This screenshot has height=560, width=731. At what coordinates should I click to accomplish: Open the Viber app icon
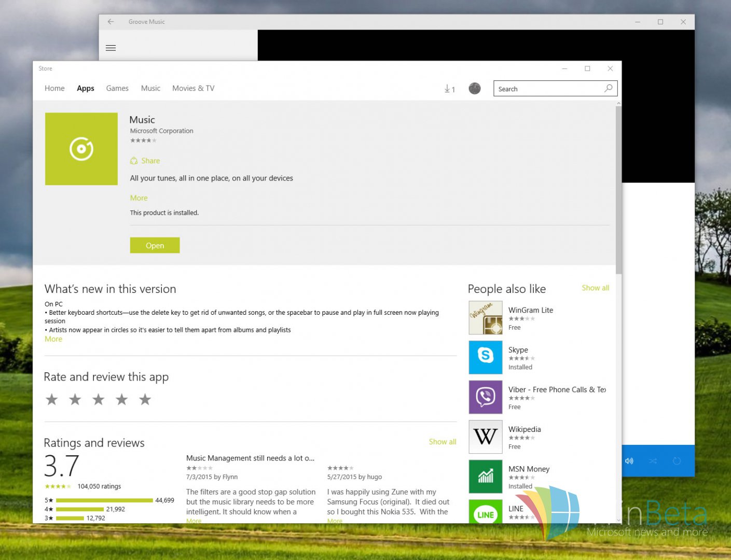click(x=486, y=397)
